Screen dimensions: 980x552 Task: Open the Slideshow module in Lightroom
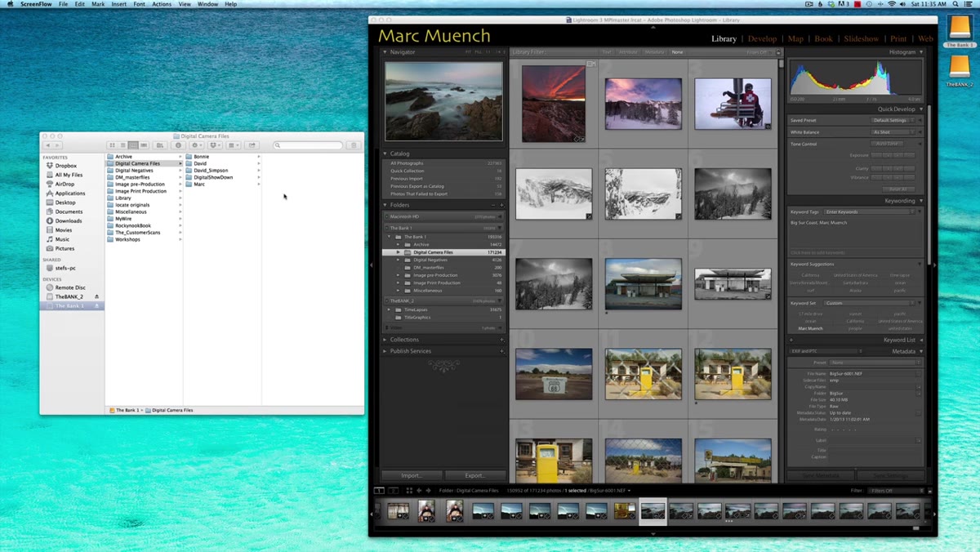point(861,38)
